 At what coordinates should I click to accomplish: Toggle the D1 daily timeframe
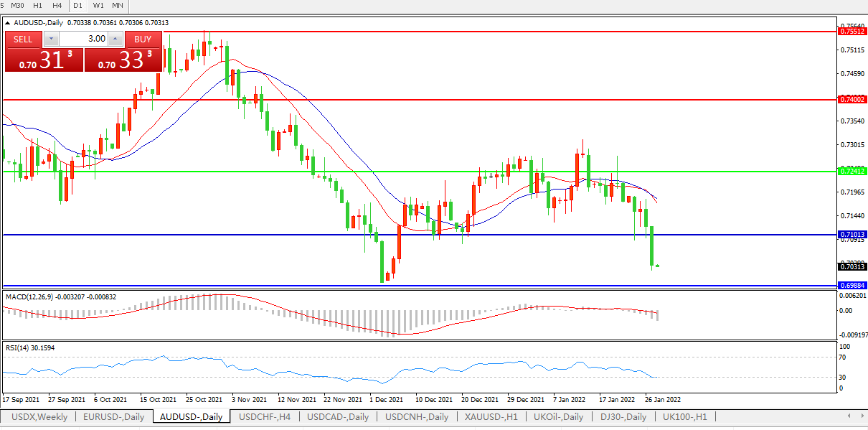[x=78, y=6]
